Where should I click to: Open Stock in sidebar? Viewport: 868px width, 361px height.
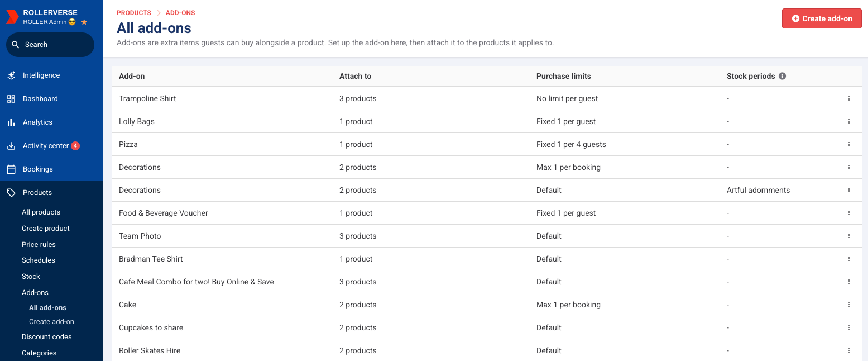click(x=31, y=277)
